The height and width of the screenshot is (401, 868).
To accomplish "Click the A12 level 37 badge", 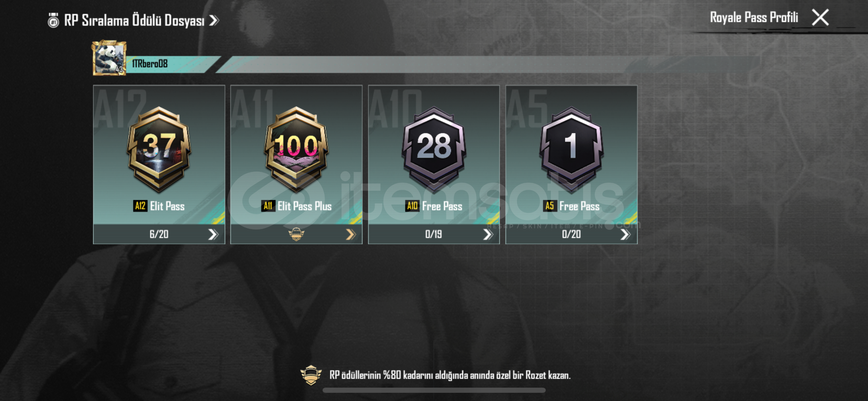I will click(159, 149).
